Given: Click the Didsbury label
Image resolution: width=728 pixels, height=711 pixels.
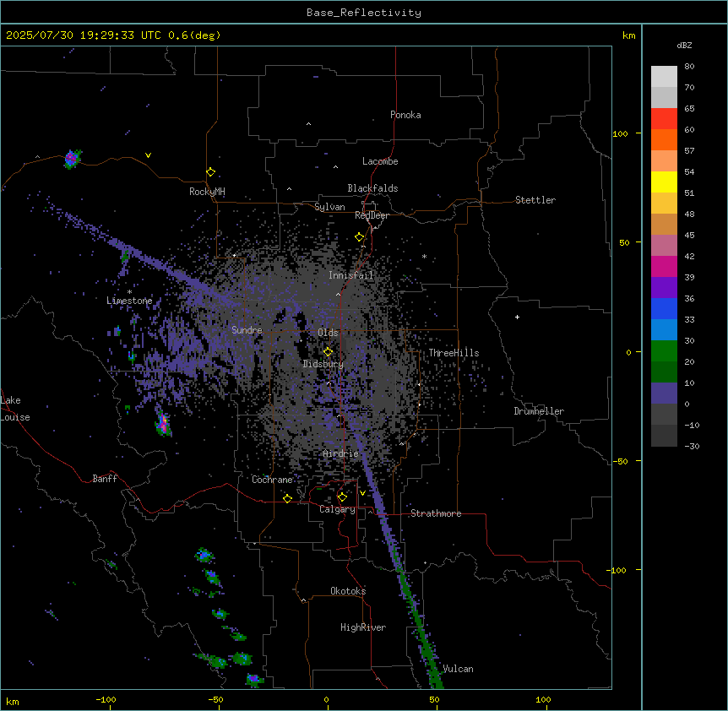Looking at the screenshot, I should click(323, 364).
